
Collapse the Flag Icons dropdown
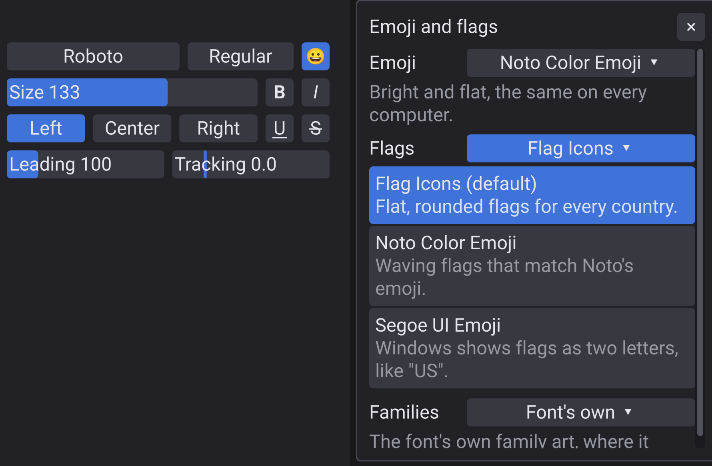click(x=580, y=148)
